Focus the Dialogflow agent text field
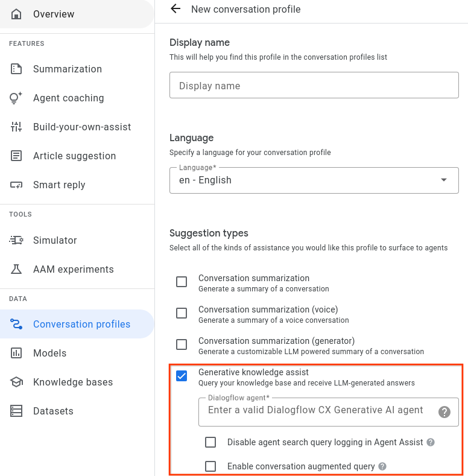Image resolution: width=468 pixels, height=476 pixels. 315,410
